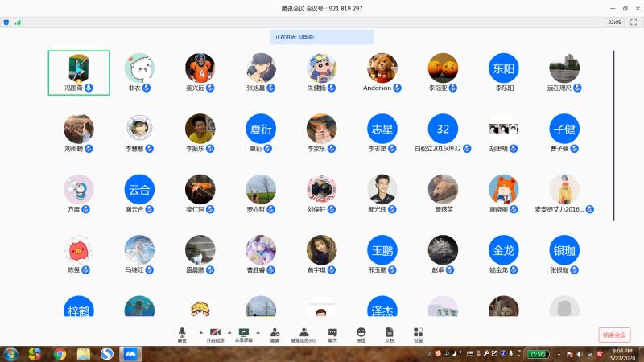This screenshot has width=644, height=362.
Task: Open manage members (管理成员) panel
Action: 303,332
